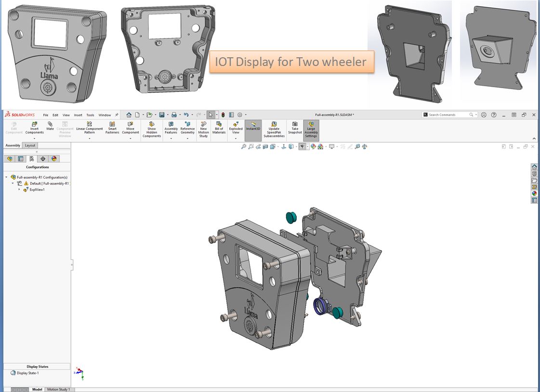This screenshot has width=540, height=392.
Task: Select Display State-1 in the panel
Action: point(27,373)
